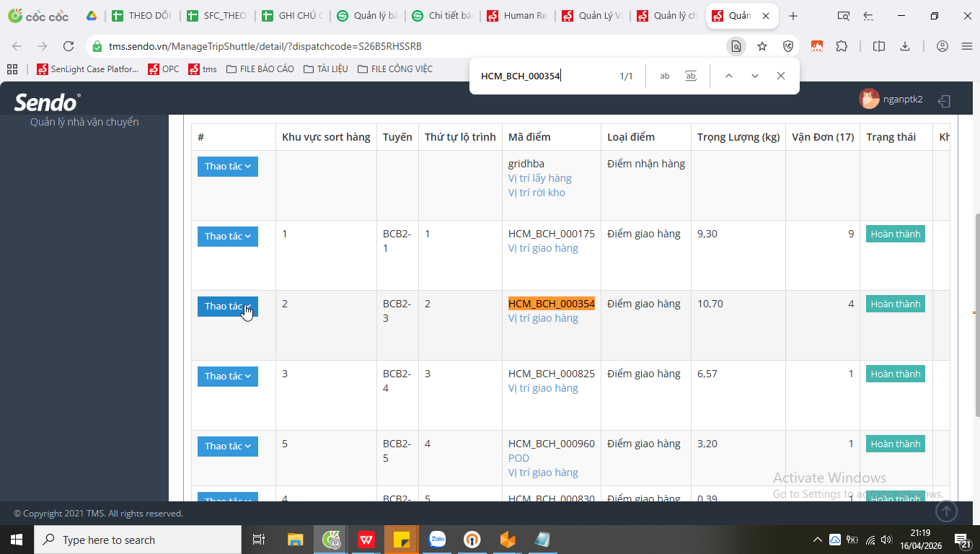Open Thao tác dropdown for HCM_BCH_000825 row

[x=228, y=377]
